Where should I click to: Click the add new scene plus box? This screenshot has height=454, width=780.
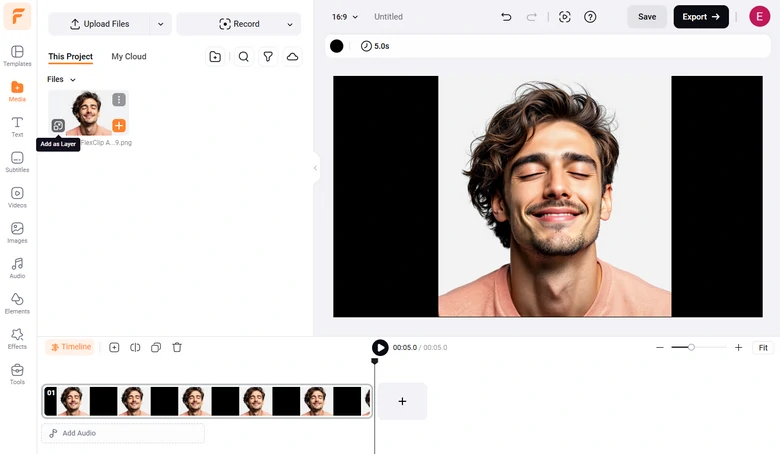coord(402,401)
